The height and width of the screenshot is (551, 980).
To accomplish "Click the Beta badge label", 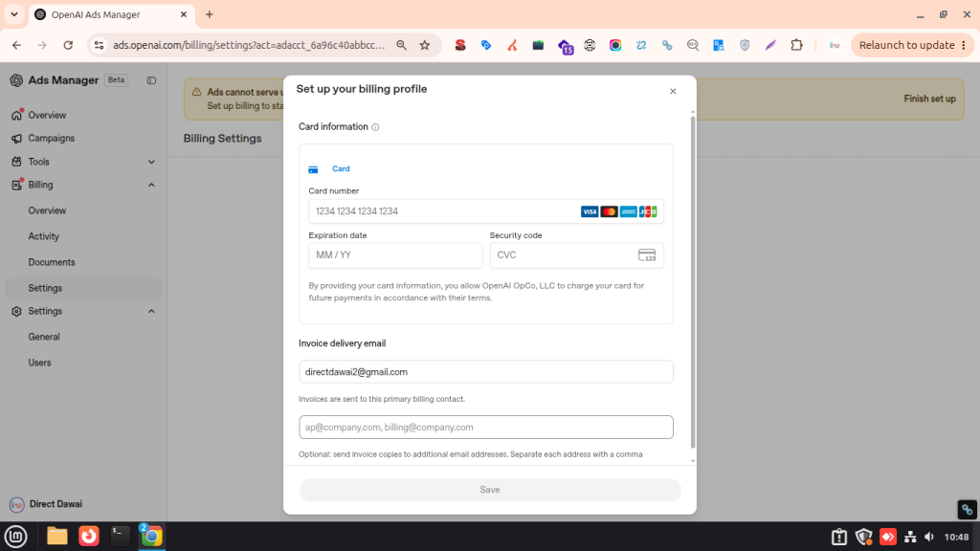I will pyautogui.click(x=116, y=80).
